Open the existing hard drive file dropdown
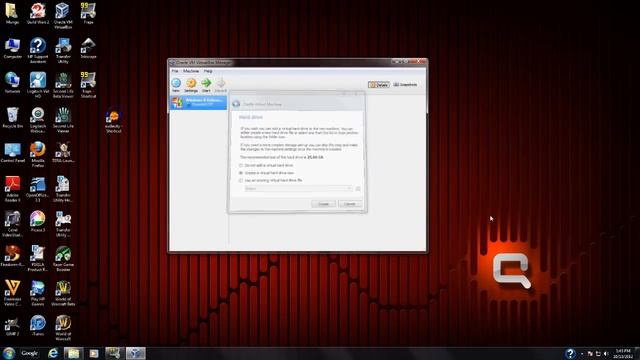 point(298,189)
